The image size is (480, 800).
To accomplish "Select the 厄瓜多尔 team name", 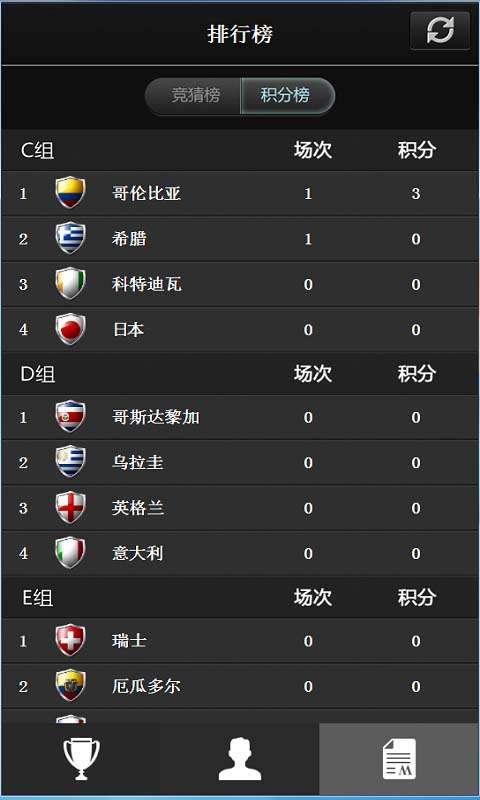I will (146, 686).
